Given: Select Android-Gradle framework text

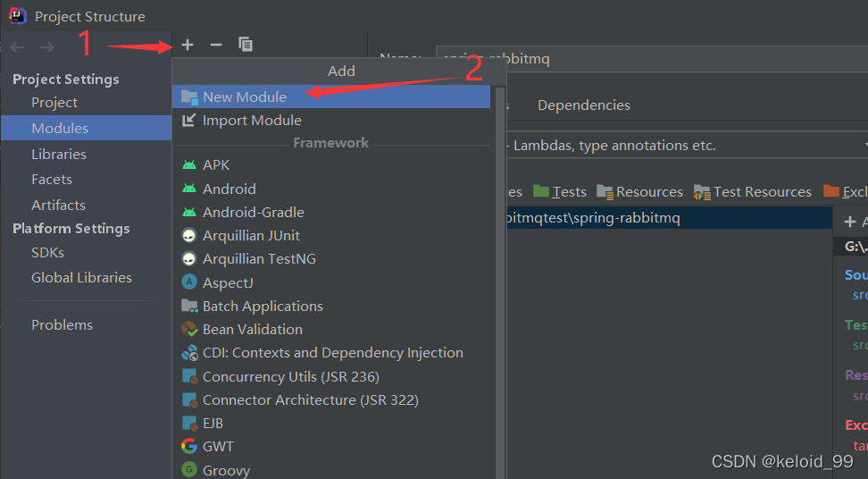Looking at the screenshot, I should [254, 212].
